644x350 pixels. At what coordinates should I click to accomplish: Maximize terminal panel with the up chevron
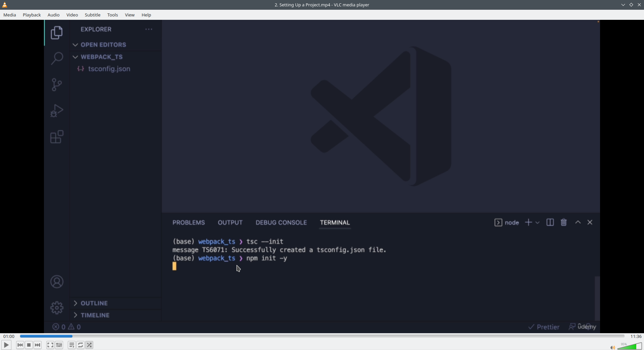578,222
